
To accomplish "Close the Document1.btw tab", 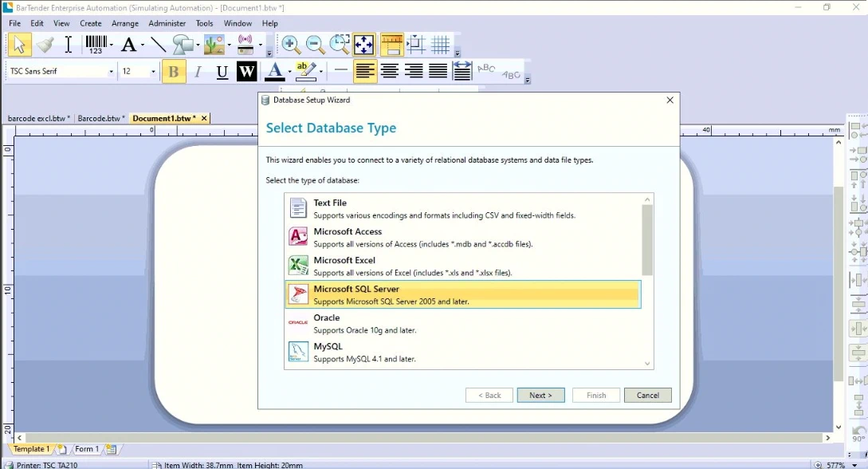I will [204, 118].
